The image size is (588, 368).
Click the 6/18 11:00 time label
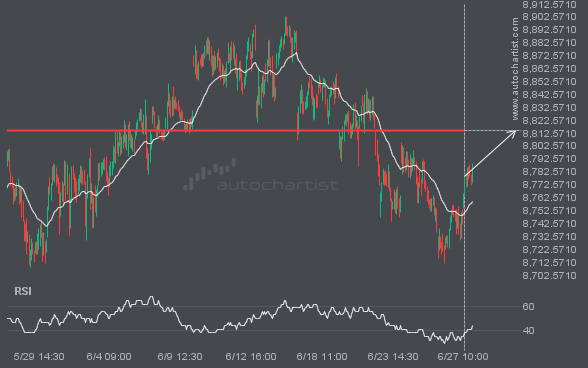coord(322,356)
